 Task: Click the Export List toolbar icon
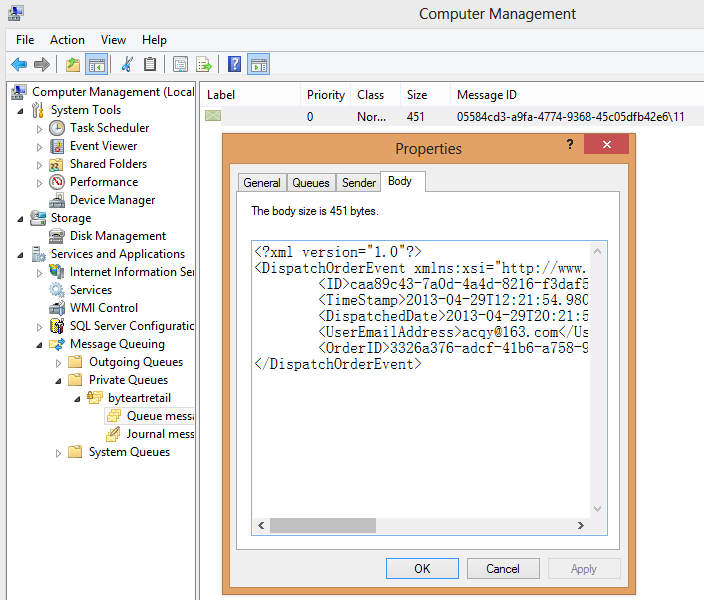(204, 65)
